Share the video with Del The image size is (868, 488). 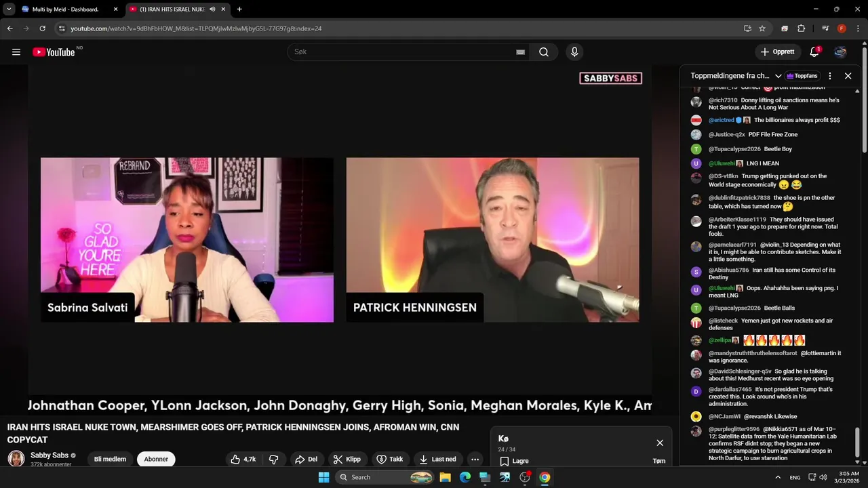coord(306,459)
